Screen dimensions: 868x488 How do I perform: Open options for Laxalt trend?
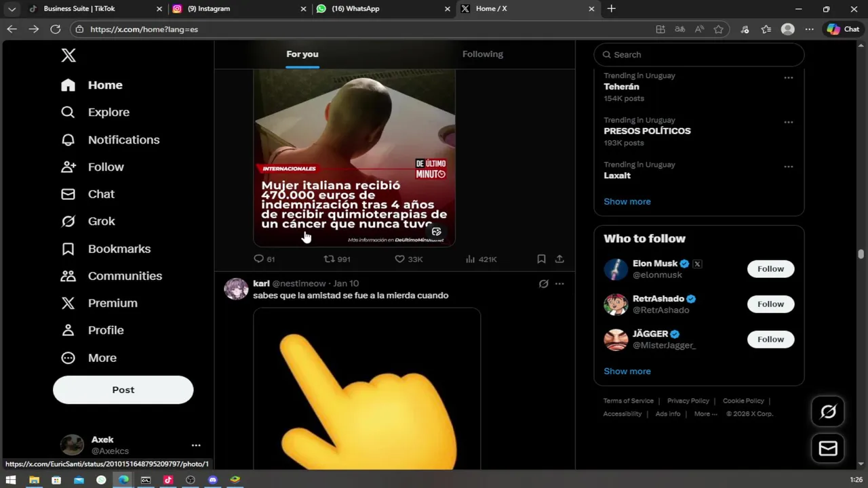(789, 167)
